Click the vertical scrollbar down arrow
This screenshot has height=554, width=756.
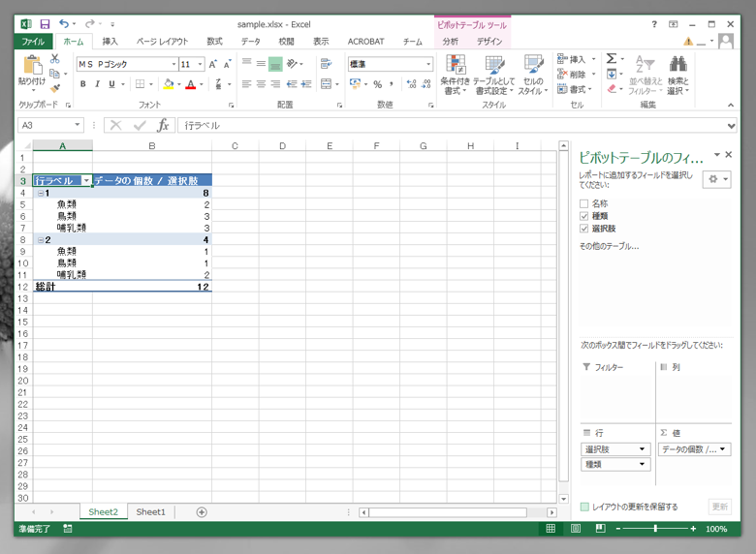pos(563,499)
